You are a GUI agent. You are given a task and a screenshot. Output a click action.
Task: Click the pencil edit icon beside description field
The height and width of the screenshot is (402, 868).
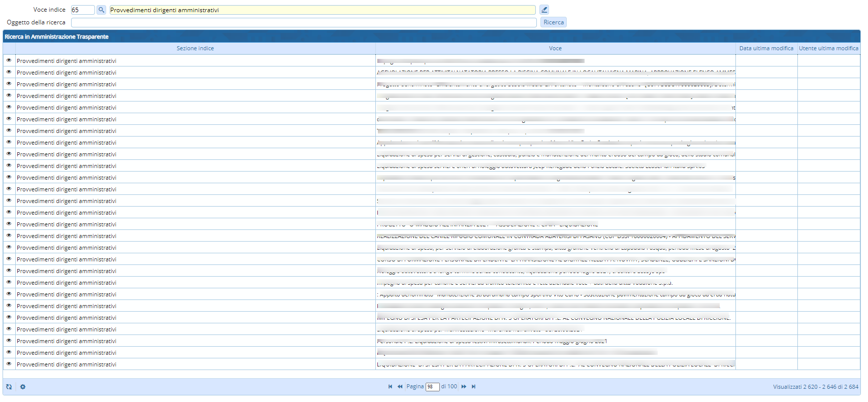point(544,10)
